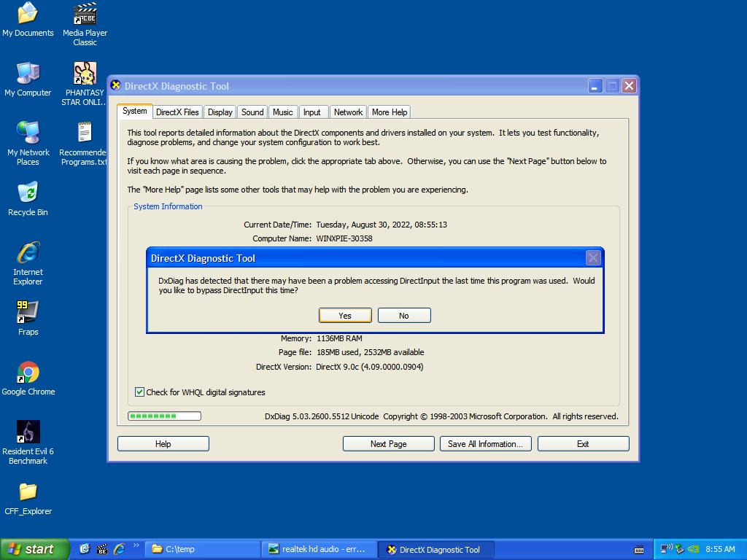Select the Fraps desktop shortcut

(28, 318)
